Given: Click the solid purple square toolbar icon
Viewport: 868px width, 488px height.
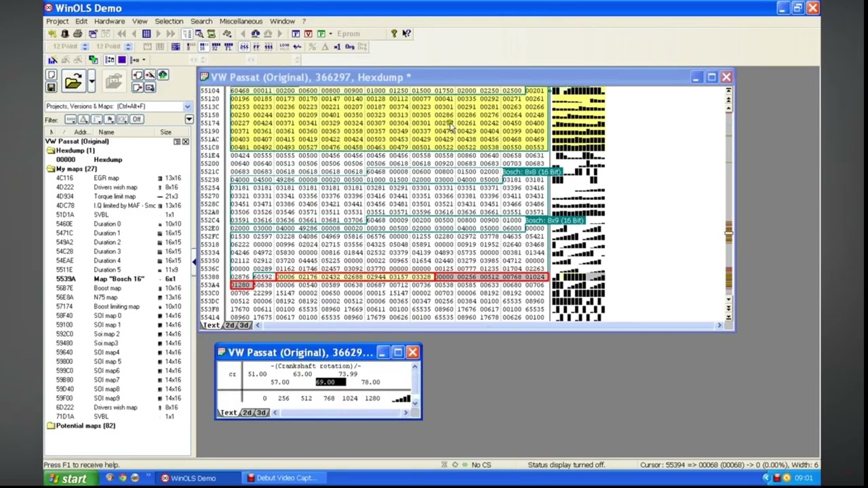Looking at the screenshot, I should [x=122, y=60].
